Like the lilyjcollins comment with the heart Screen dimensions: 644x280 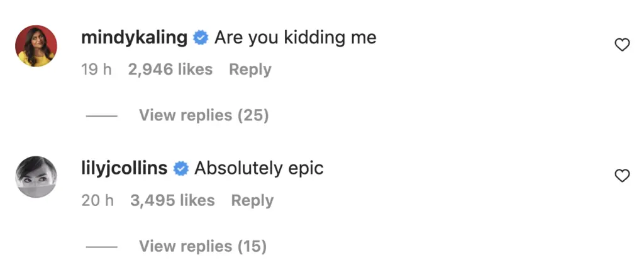click(x=621, y=176)
